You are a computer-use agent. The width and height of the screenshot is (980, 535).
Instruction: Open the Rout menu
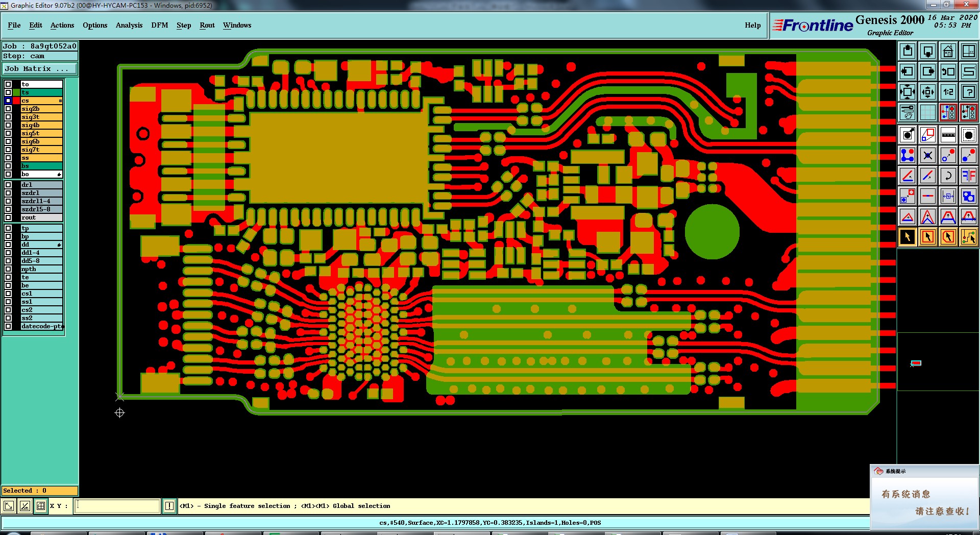click(x=207, y=25)
